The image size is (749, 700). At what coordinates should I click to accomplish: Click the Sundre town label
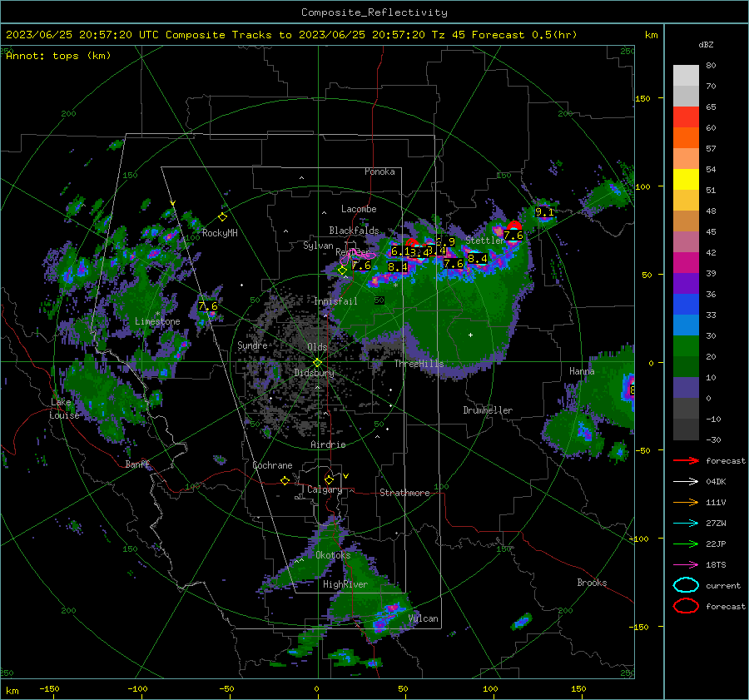pos(252,345)
